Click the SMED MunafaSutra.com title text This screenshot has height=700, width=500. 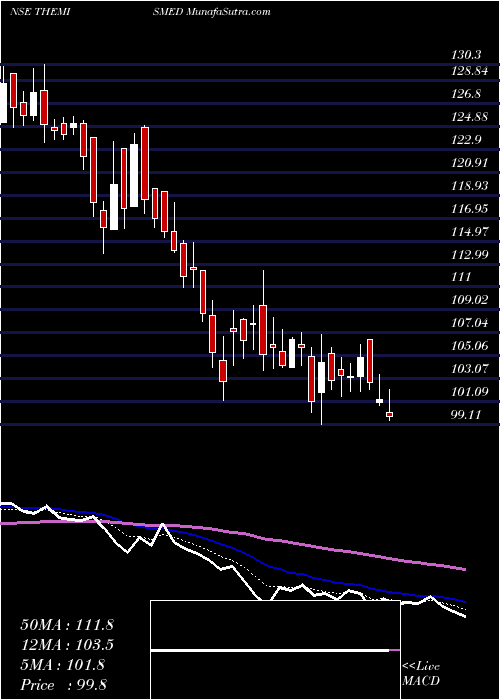211,12
